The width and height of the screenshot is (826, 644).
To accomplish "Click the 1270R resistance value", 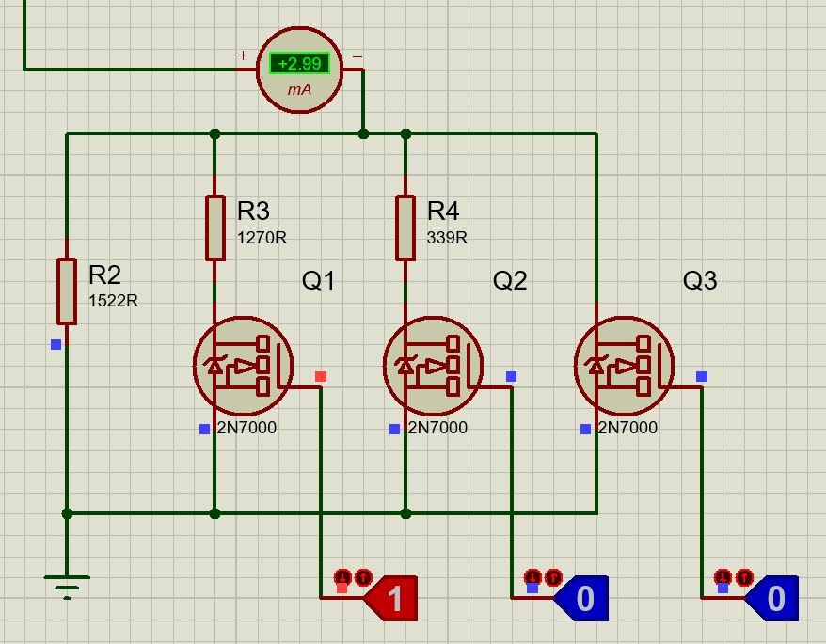I will pos(262,238).
